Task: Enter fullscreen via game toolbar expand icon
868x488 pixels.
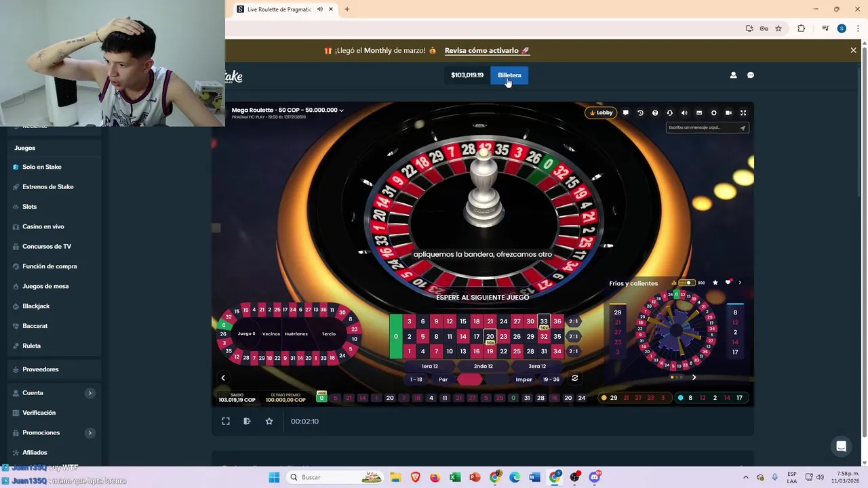Action: click(x=743, y=113)
